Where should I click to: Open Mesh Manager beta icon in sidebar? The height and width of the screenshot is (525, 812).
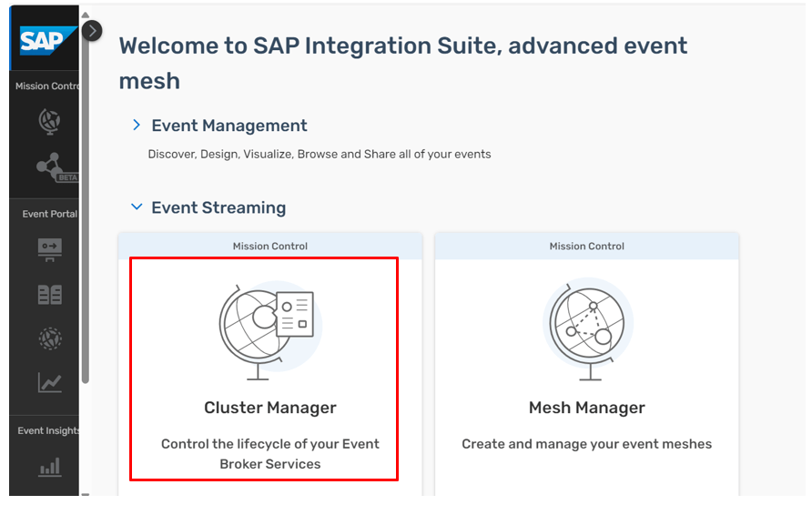tap(56, 167)
